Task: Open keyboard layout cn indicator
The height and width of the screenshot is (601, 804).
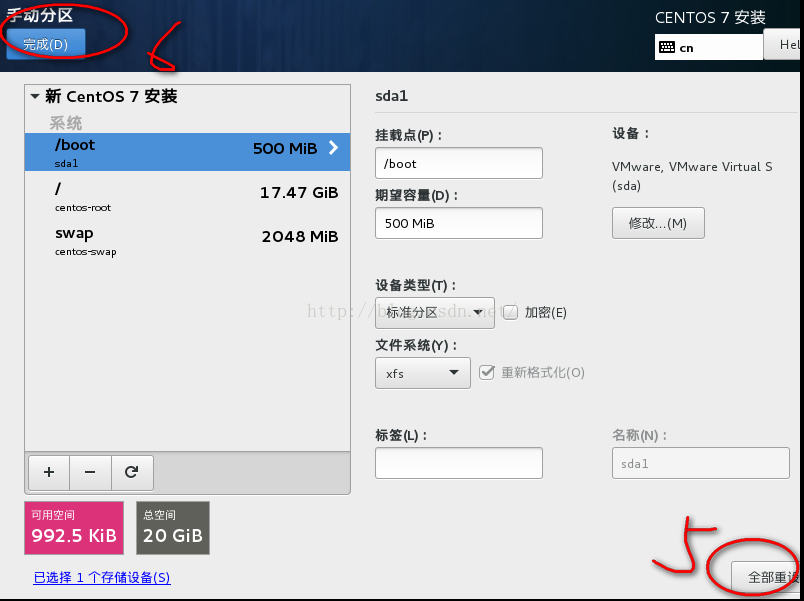Action: coord(709,47)
